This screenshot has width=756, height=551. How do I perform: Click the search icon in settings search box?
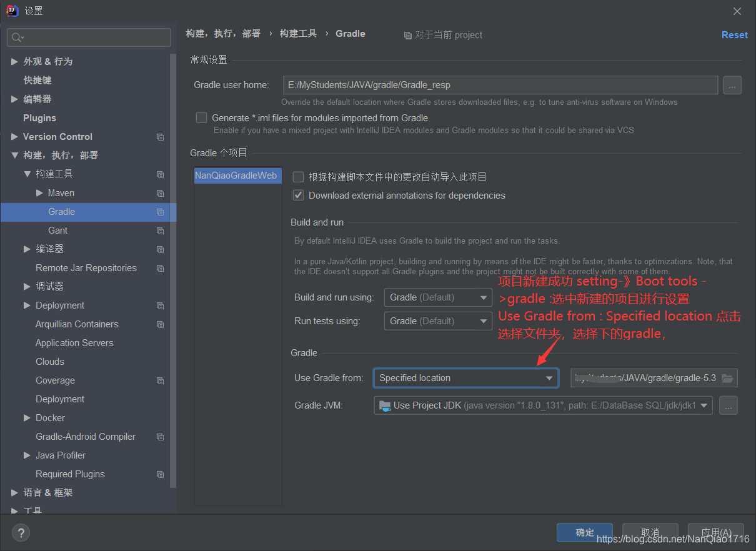[x=17, y=37]
